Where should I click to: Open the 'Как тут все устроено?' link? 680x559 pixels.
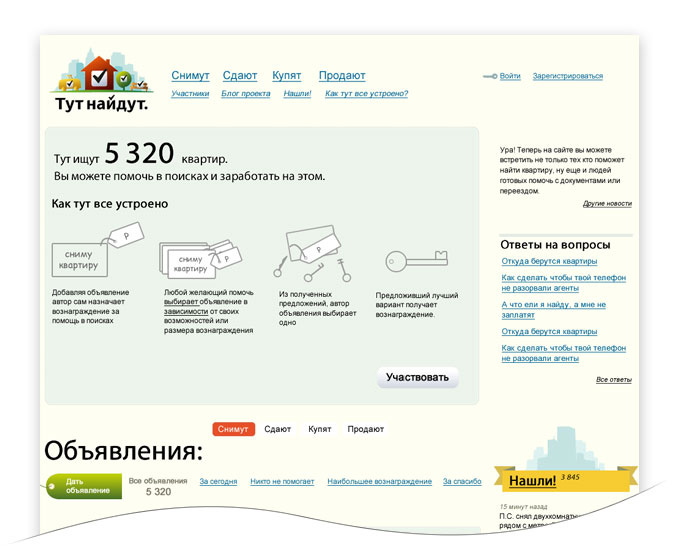366,94
